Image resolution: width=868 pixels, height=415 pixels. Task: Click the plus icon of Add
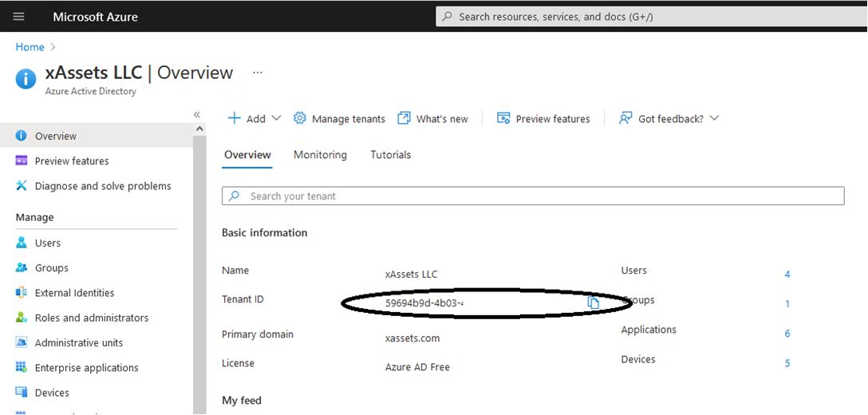click(235, 118)
